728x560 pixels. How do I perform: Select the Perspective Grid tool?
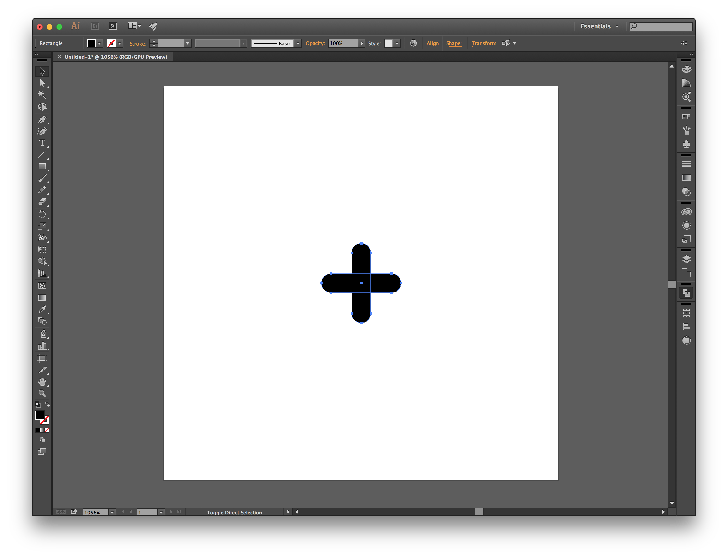coord(42,273)
